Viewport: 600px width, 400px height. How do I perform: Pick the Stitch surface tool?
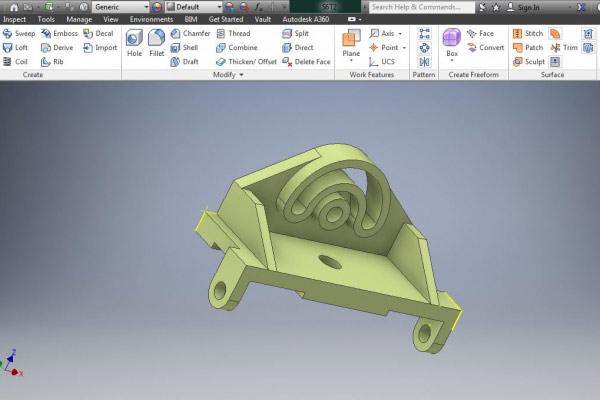tap(528, 33)
